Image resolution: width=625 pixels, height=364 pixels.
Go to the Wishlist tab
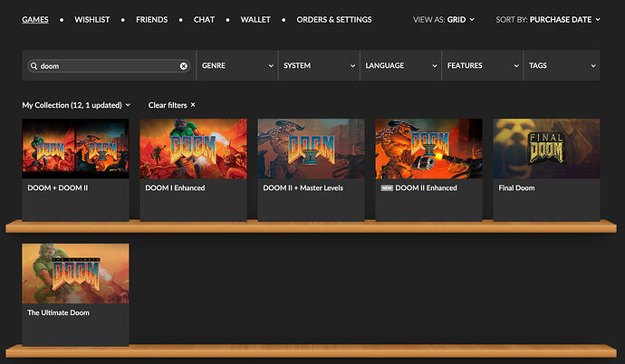pyautogui.click(x=92, y=20)
